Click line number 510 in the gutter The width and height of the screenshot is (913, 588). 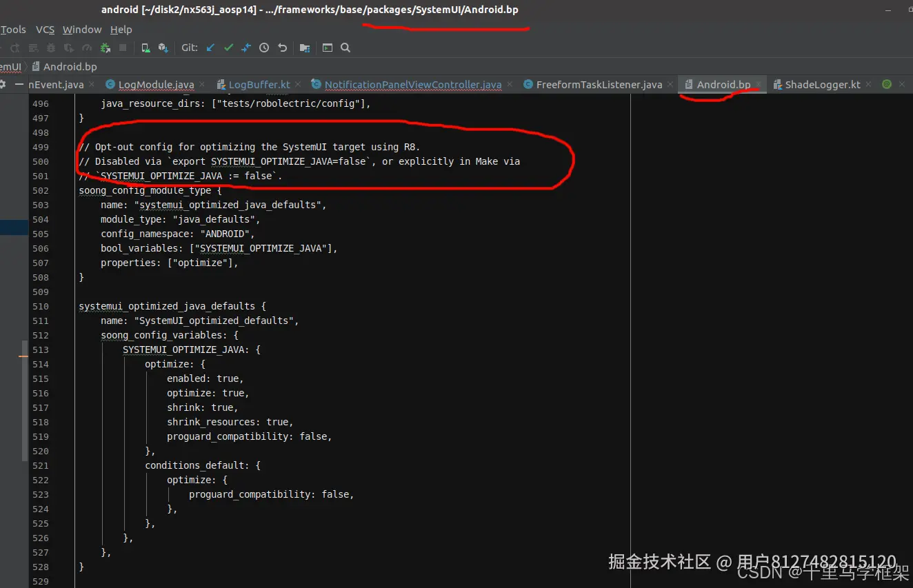pyautogui.click(x=41, y=306)
